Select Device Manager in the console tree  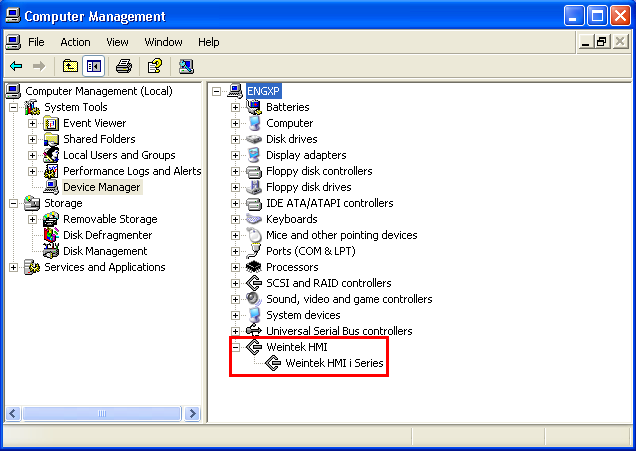click(102, 187)
